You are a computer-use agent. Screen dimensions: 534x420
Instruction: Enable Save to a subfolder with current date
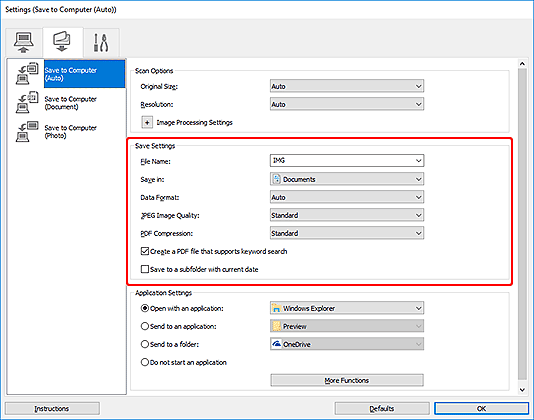click(x=145, y=269)
